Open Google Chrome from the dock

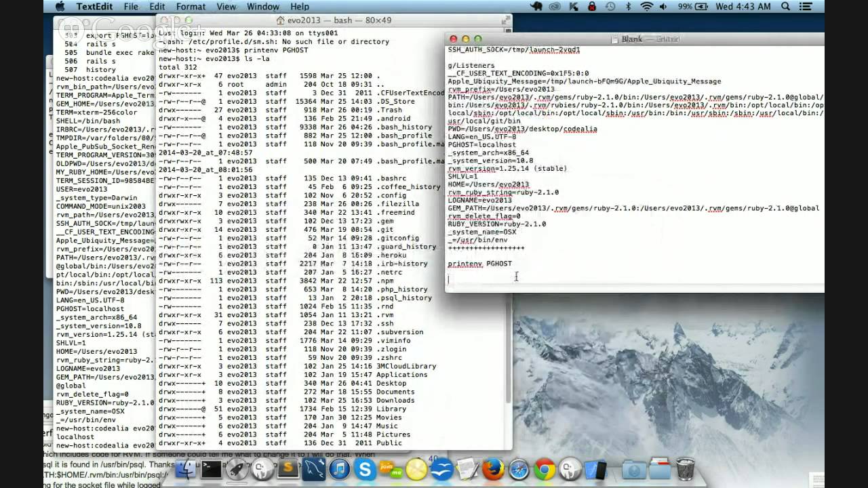click(545, 469)
